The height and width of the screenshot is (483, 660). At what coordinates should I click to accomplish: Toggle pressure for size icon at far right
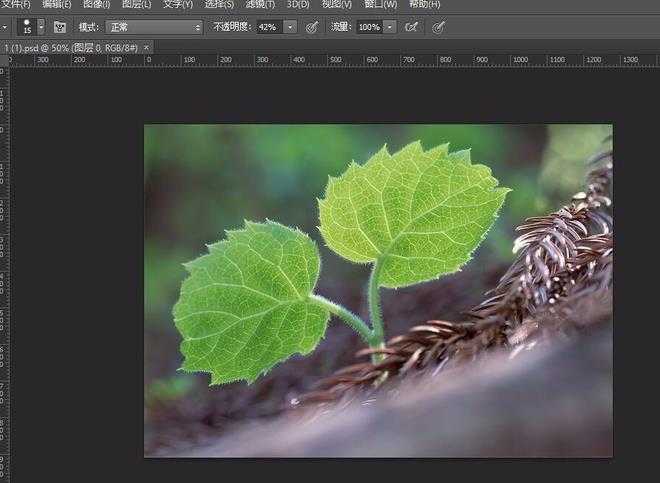pos(438,27)
